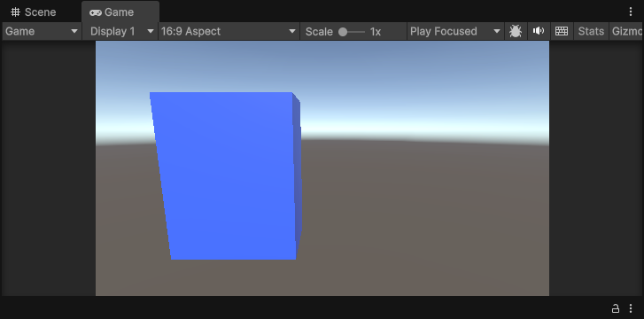The width and height of the screenshot is (644, 319).
Task: Open the Play Focused dropdown
Action: [x=455, y=31]
